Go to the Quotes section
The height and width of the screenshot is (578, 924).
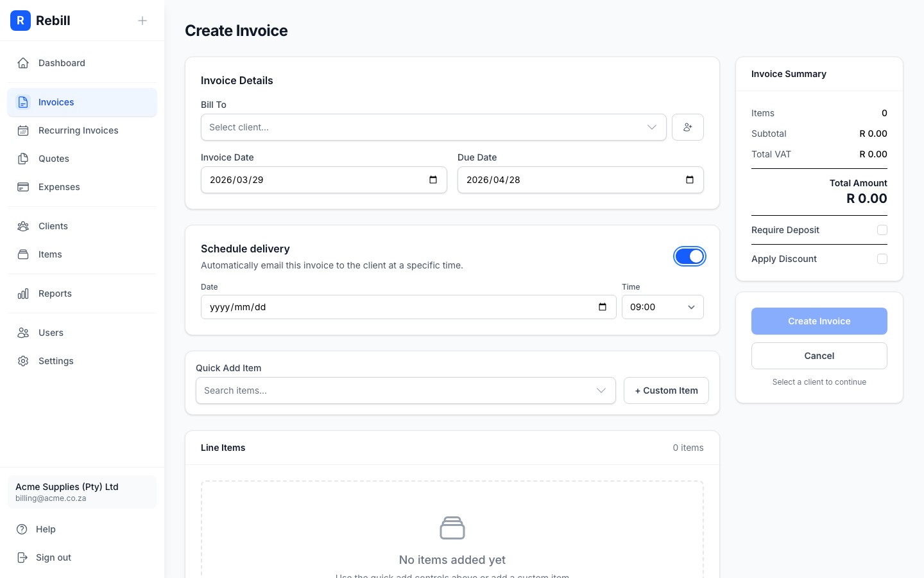pyautogui.click(x=53, y=159)
